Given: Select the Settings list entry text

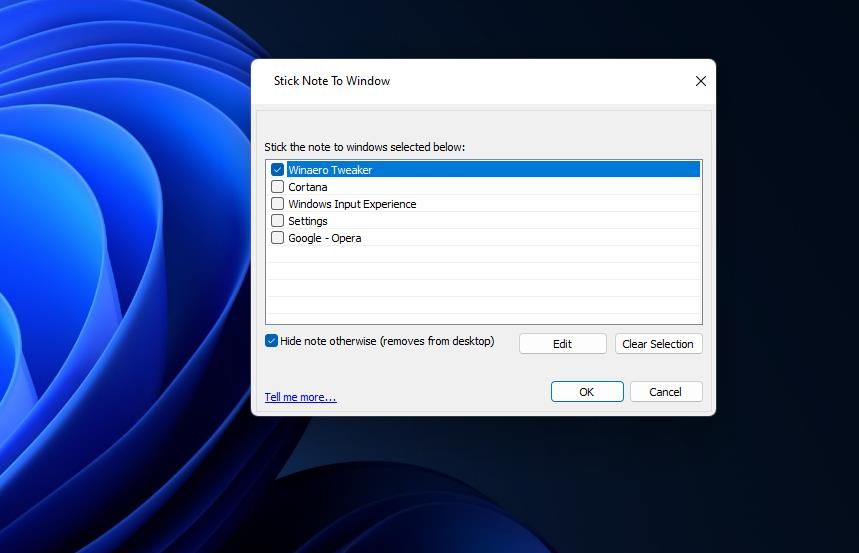Looking at the screenshot, I should pos(308,221).
